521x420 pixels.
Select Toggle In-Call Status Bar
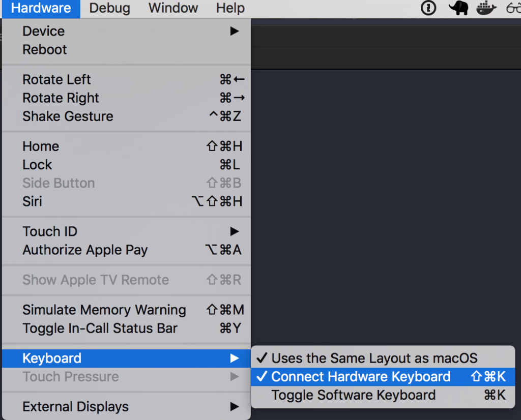pyautogui.click(x=126, y=328)
